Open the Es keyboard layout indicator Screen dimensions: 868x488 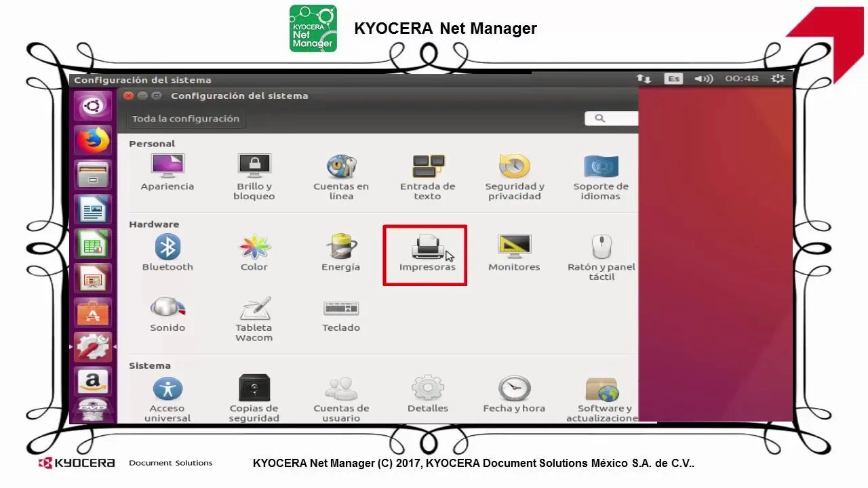tap(673, 79)
